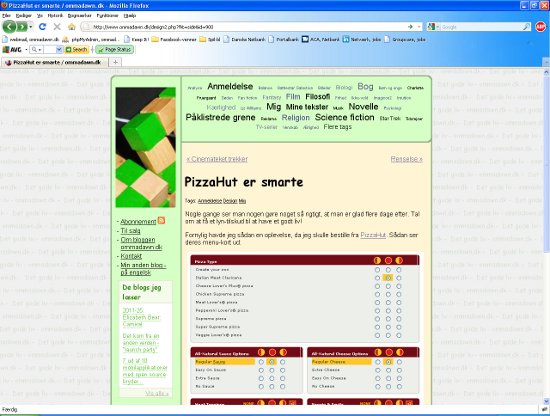550x416 pixels.
Task: Open the Hjælp menu
Action: click(x=130, y=15)
